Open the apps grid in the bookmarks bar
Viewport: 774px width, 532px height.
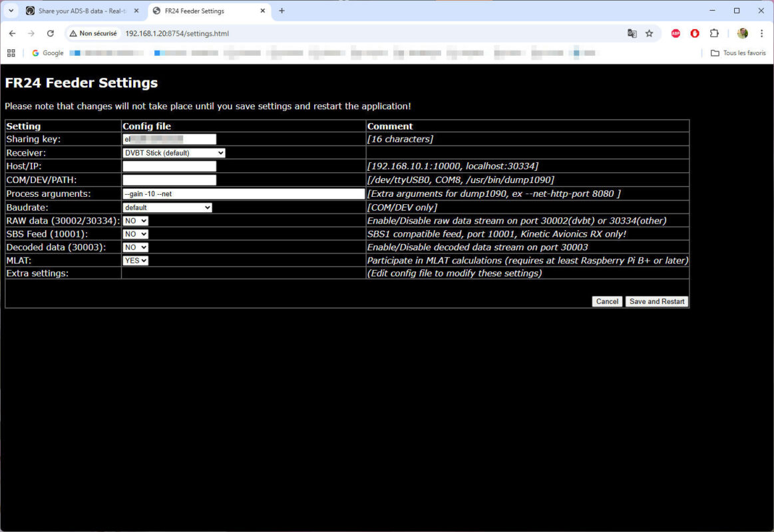click(x=11, y=53)
